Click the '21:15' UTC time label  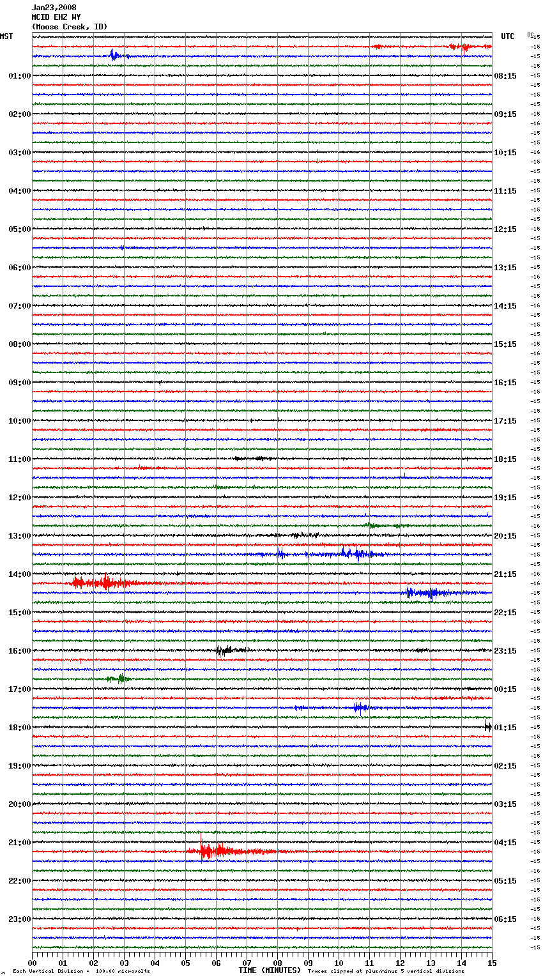tap(505, 574)
